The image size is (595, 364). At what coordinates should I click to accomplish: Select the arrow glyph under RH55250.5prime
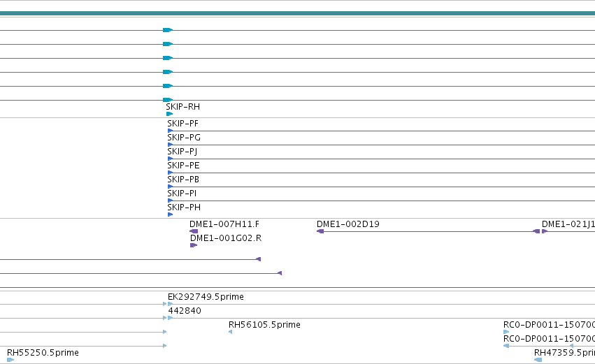[x=10, y=360]
